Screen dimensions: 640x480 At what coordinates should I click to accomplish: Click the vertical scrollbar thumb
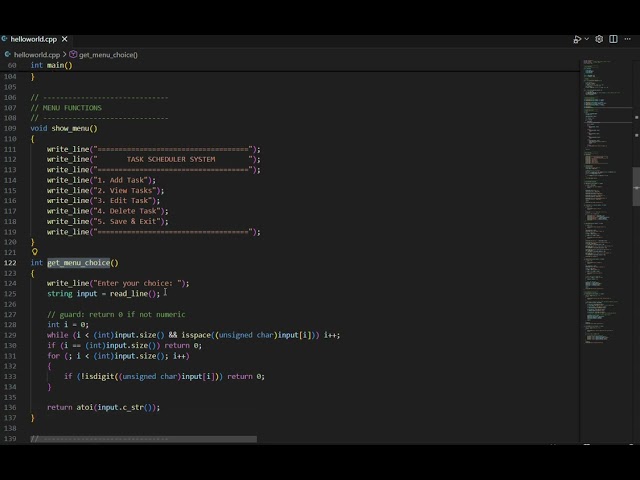pos(636,187)
